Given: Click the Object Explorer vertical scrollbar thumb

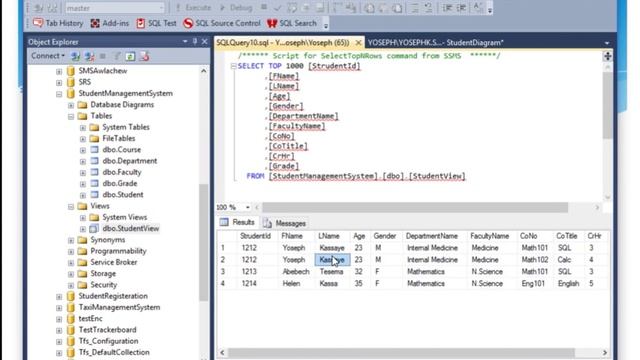Looking at the screenshot, I should pyautogui.click(x=203, y=243).
